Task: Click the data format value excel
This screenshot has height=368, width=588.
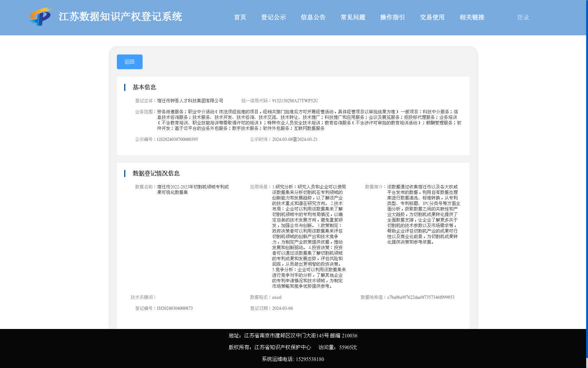Action: click(x=277, y=297)
